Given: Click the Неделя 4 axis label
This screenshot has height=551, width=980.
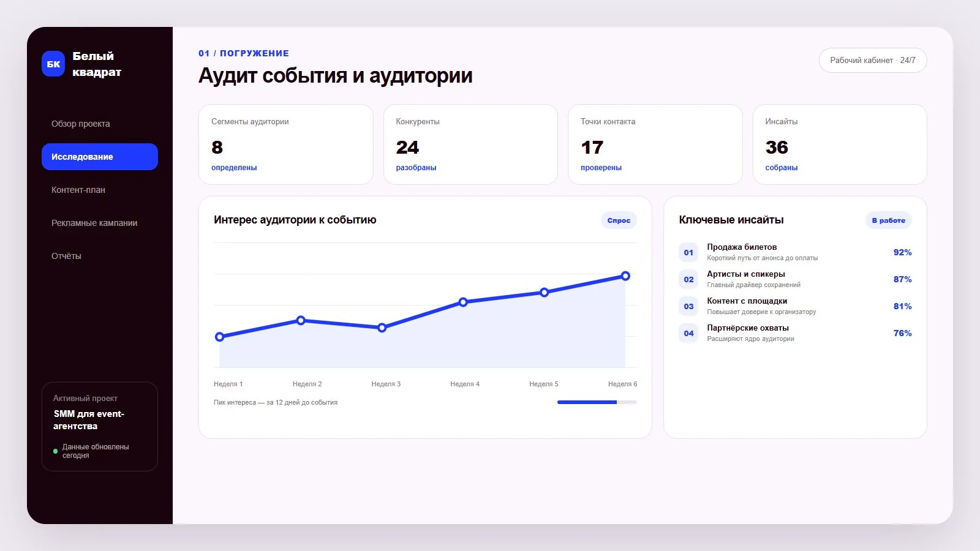Looking at the screenshot, I should [x=465, y=384].
